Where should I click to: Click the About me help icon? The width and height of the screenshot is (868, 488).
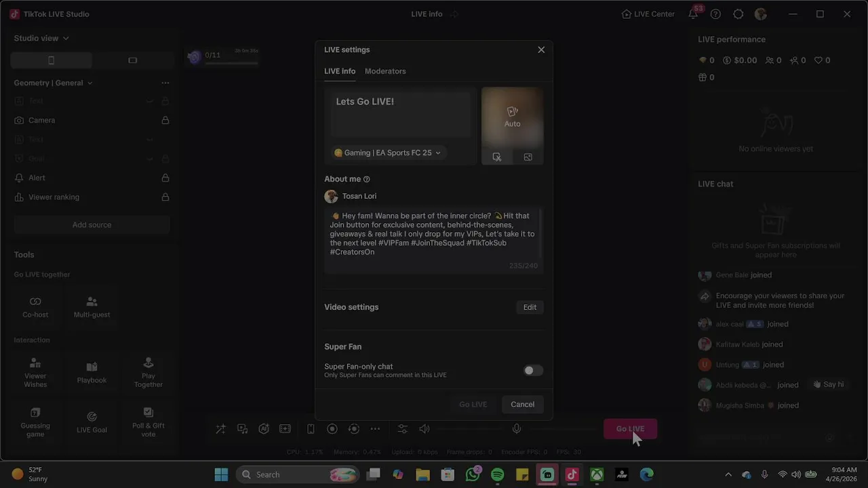367,180
